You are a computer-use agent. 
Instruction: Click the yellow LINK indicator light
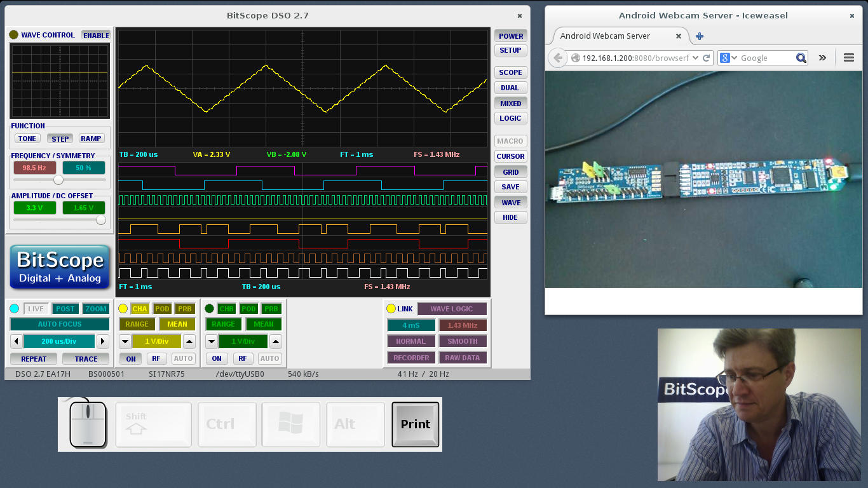click(391, 309)
